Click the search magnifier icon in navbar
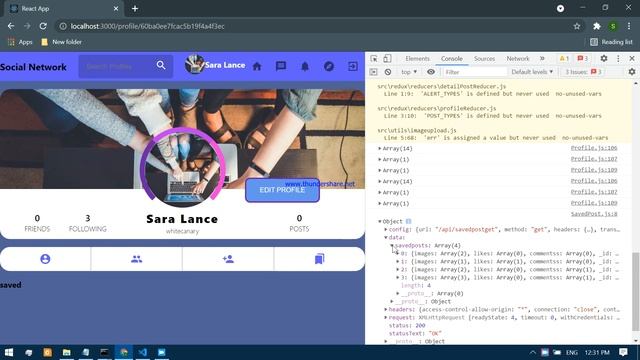The width and height of the screenshot is (640, 360). pos(161,65)
